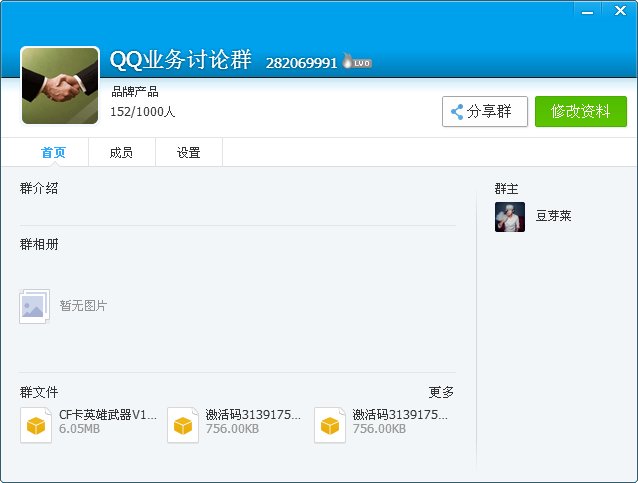638x483 pixels.
Task: Close the group profile window
Action: coord(620,10)
